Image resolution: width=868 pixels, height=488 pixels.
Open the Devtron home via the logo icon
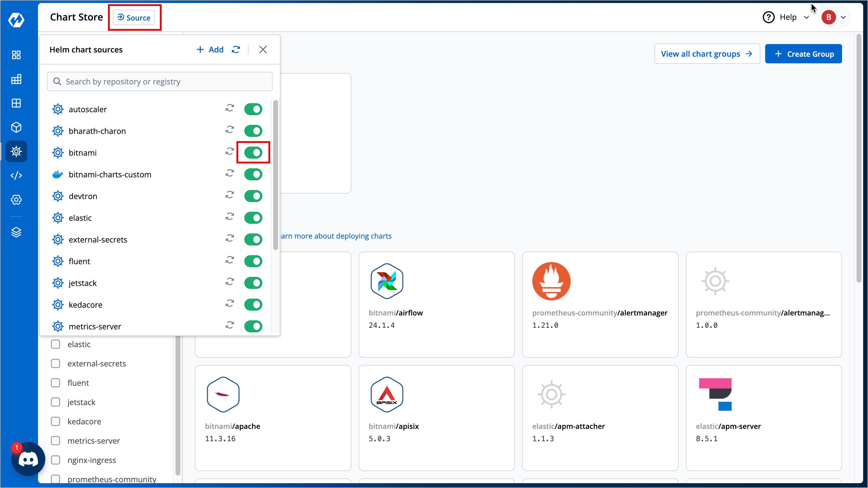pyautogui.click(x=16, y=20)
